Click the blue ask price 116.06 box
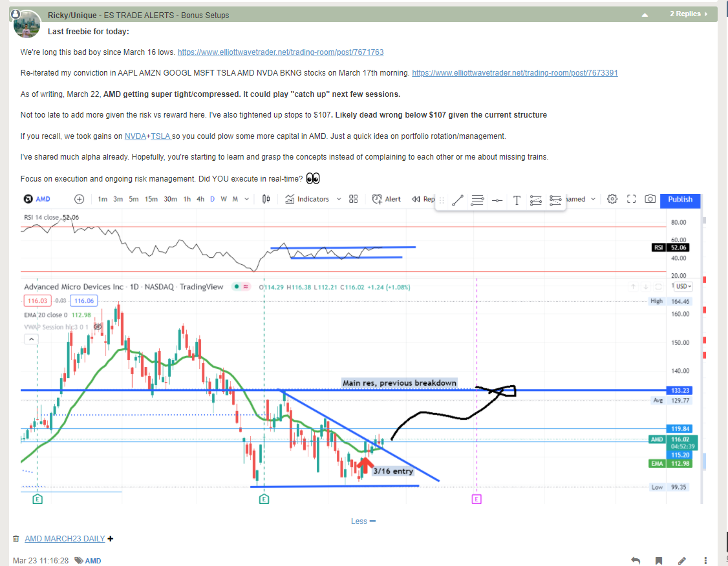Screen dimensions: 728x566 (x=84, y=300)
